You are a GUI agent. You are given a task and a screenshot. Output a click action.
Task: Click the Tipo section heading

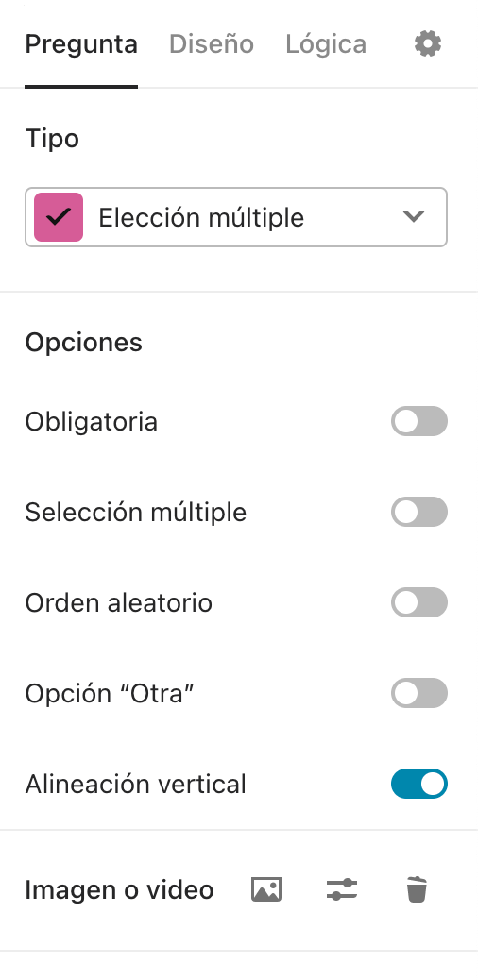[52, 138]
